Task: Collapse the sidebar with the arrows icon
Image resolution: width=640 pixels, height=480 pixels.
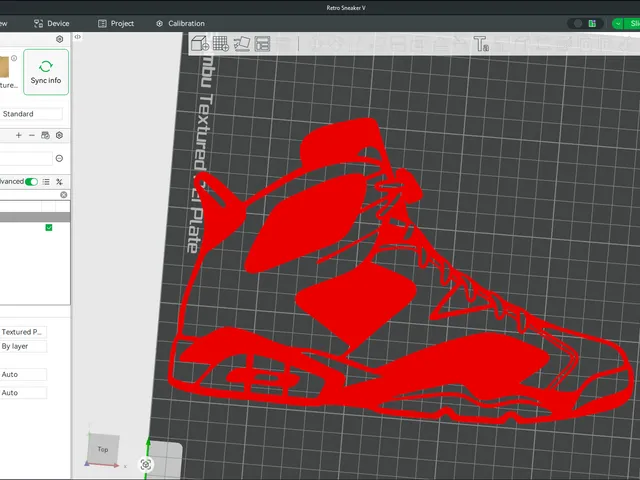Action: tap(78, 37)
